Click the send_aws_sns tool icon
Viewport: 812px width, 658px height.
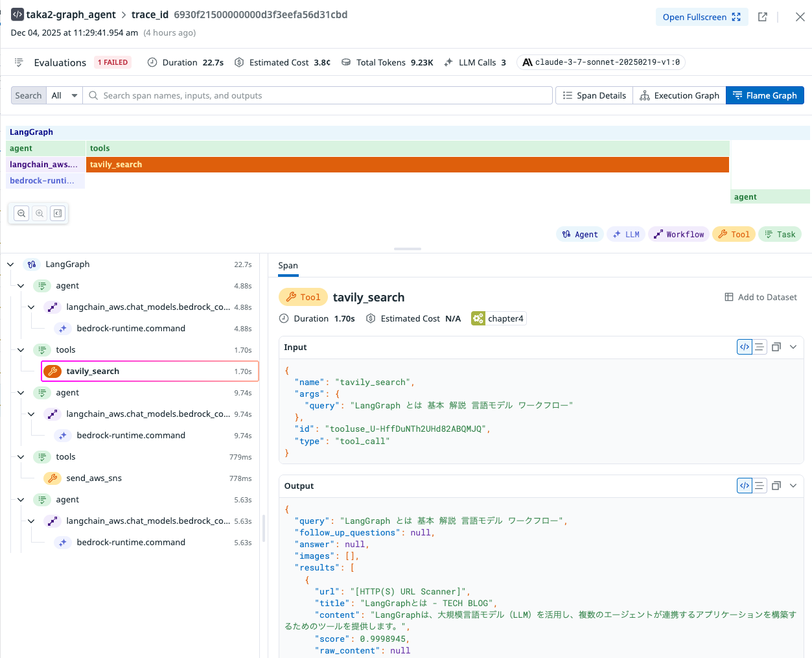click(52, 478)
